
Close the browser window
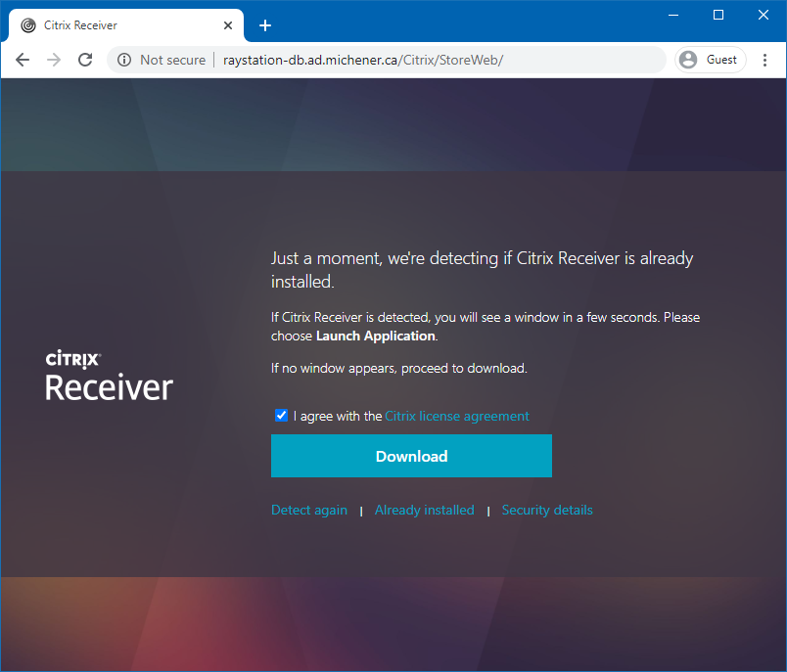pyautogui.click(x=763, y=15)
